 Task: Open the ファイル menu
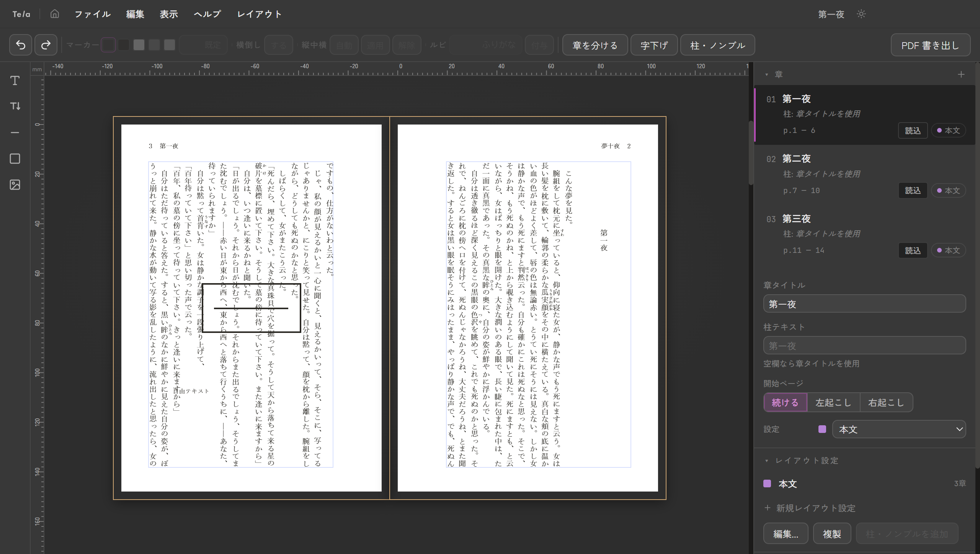point(93,14)
